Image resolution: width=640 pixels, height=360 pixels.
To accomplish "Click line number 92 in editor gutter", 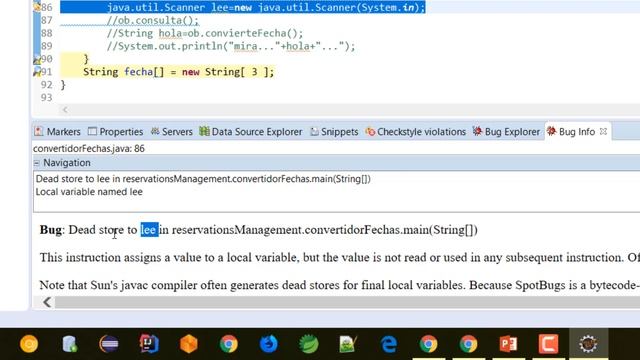I will point(47,85).
